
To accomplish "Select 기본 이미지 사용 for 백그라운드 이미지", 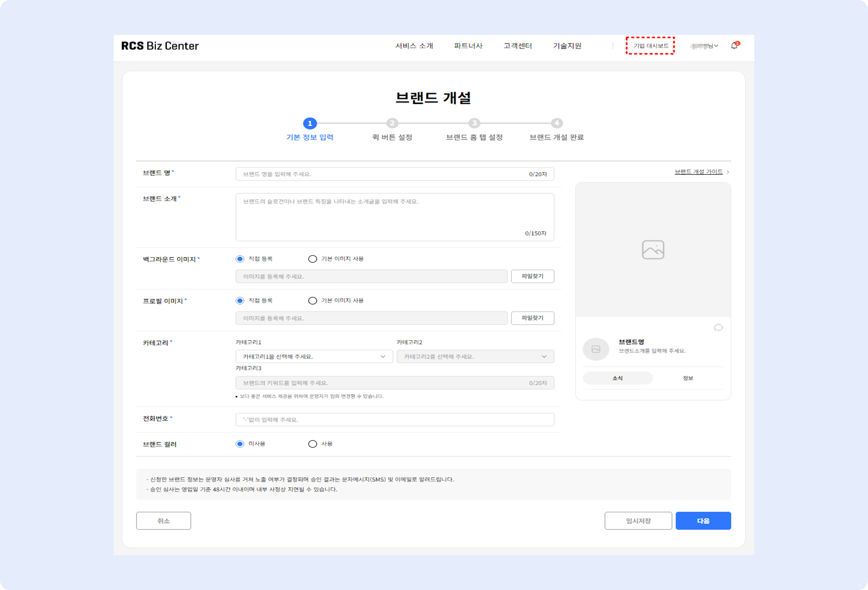I will (x=313, y=259).
